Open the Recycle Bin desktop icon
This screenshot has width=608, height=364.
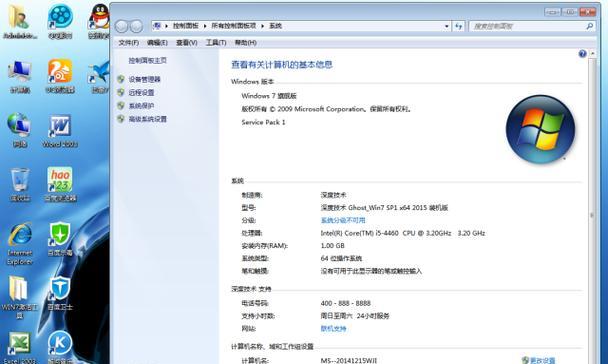click(x=19, y=185)
